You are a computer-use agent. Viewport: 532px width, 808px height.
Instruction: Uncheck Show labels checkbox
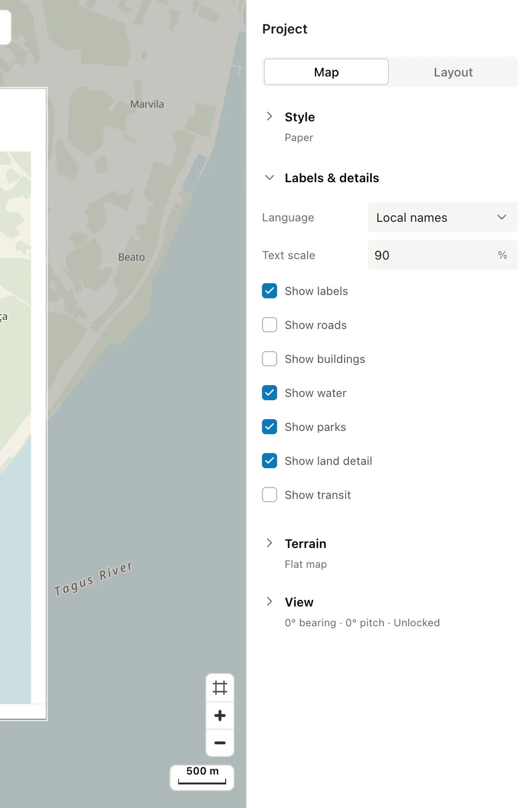[x=269, y=291]
